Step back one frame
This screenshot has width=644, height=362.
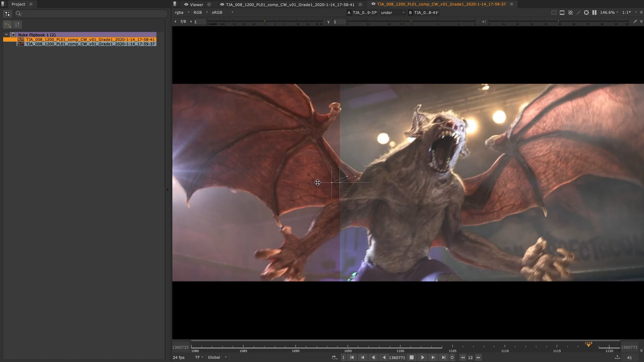tap(373, 357)
